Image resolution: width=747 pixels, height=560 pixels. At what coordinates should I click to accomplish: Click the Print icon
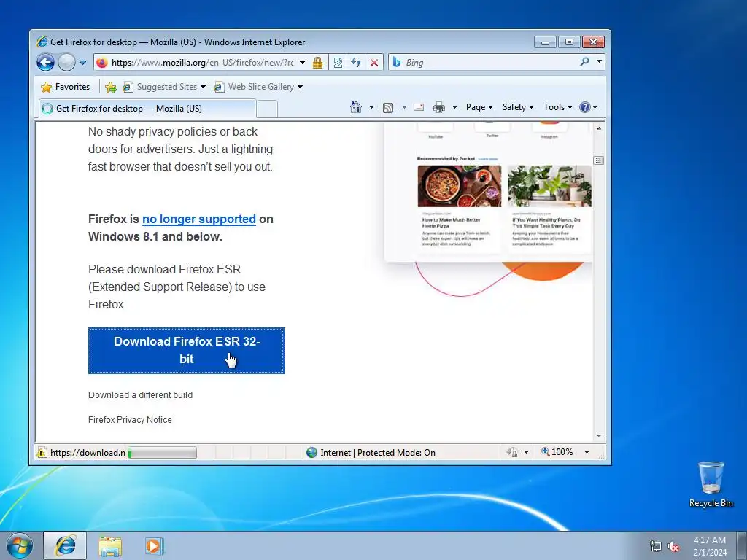coord(438,108)
